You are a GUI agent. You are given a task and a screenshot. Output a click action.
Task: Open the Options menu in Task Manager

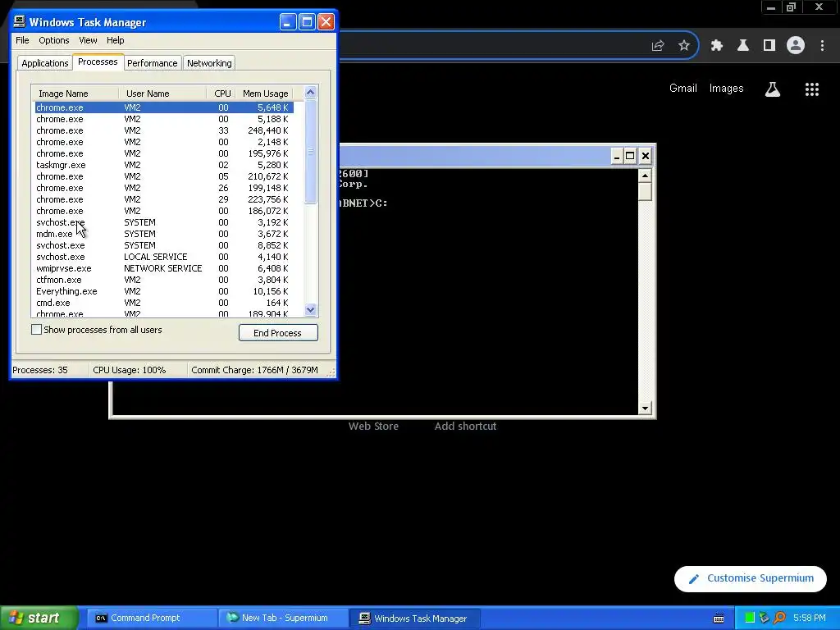53,40
